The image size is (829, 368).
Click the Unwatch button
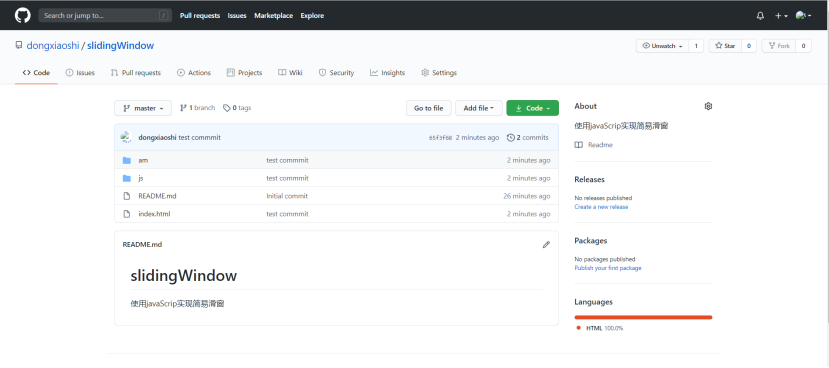(x=662, y=46)
